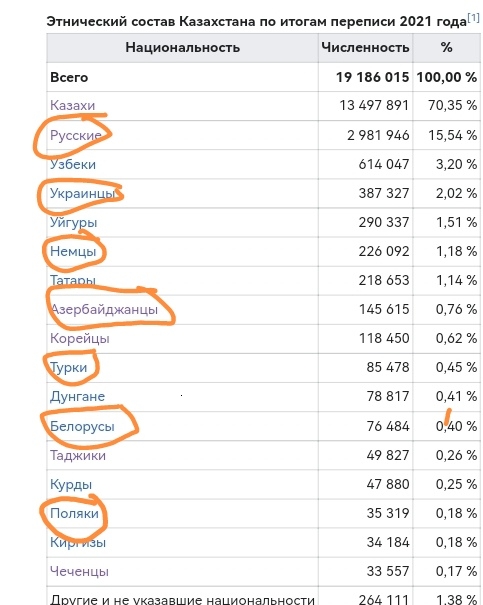Follow the Дунгане link
This screenshot has width=483, height=605.
[78, 397]
